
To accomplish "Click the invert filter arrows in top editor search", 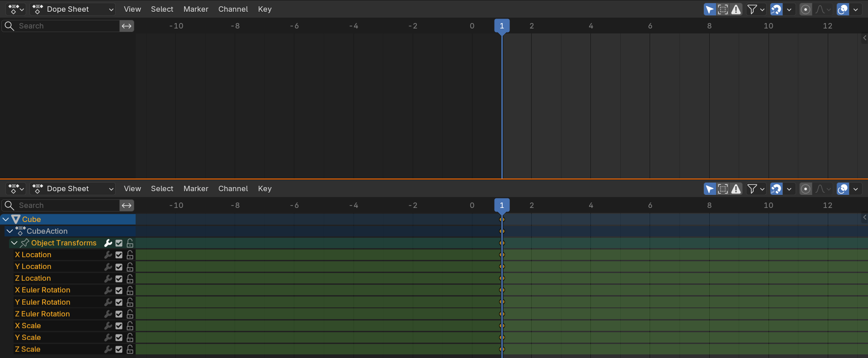I will (x=127, y=26).
